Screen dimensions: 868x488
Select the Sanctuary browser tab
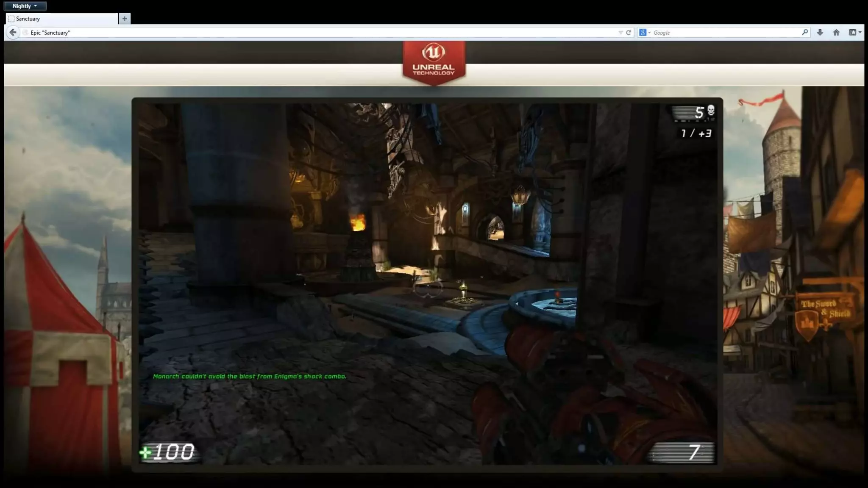coord(61,19)
